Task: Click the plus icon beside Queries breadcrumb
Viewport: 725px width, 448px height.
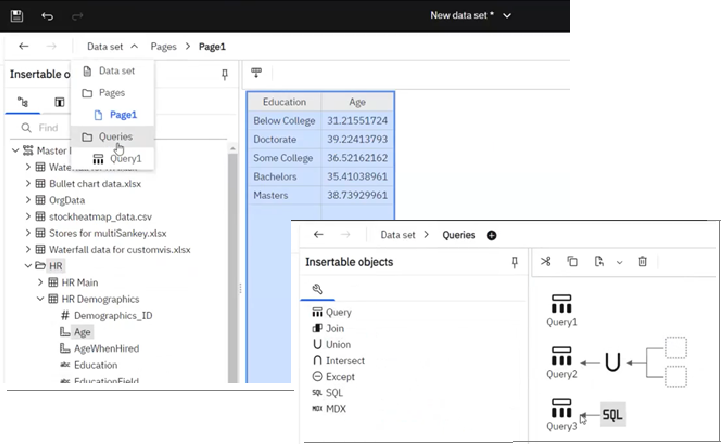Action: [x=491, y=235]
